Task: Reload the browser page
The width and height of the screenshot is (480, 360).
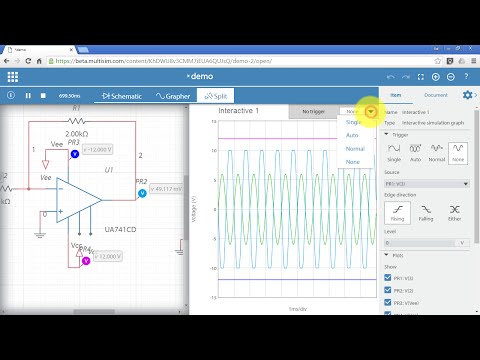Action: (x=28, y=61)
